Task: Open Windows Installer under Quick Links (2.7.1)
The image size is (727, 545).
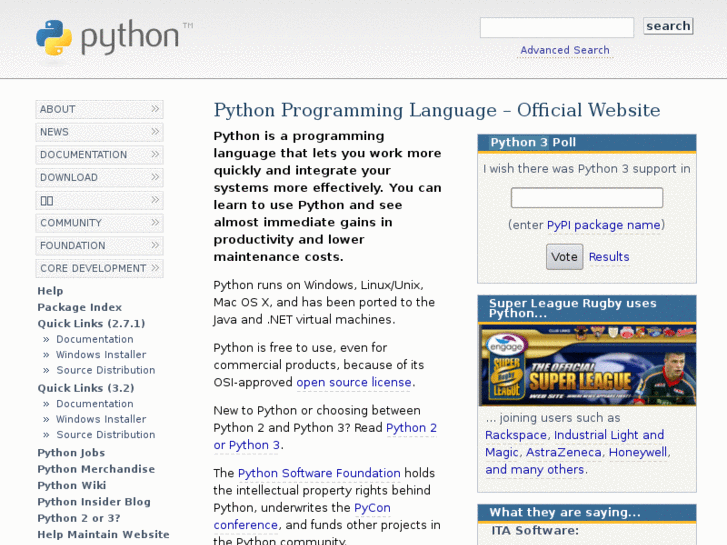Action: (x=101, y=354)
